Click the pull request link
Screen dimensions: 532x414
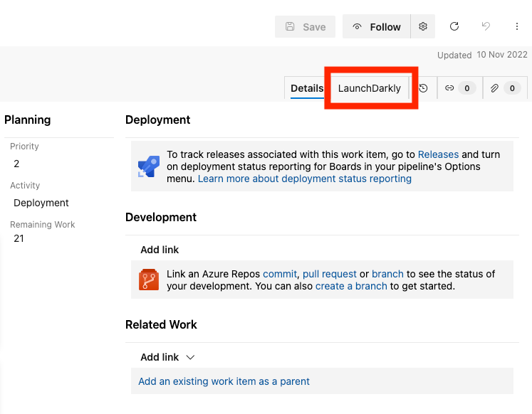330,274
